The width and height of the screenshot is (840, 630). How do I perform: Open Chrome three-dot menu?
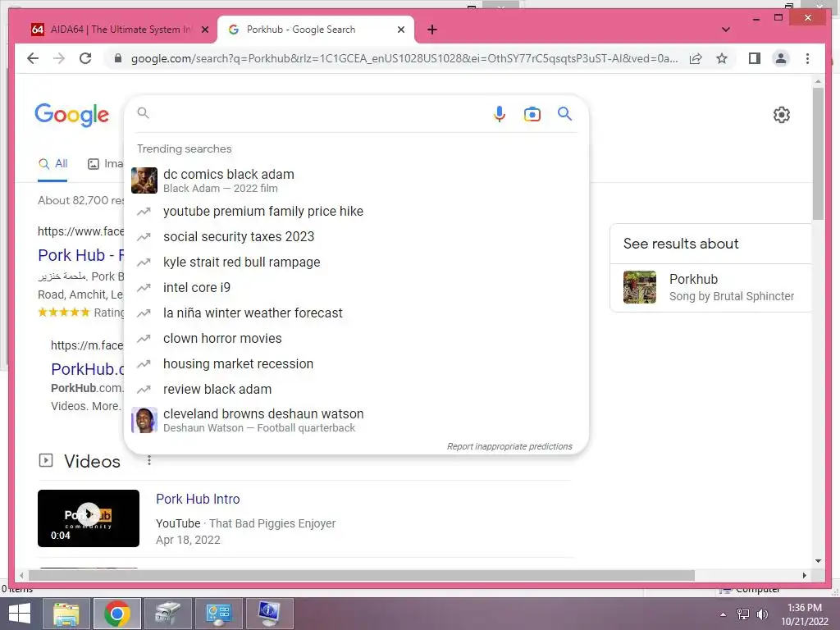[807, 58]
